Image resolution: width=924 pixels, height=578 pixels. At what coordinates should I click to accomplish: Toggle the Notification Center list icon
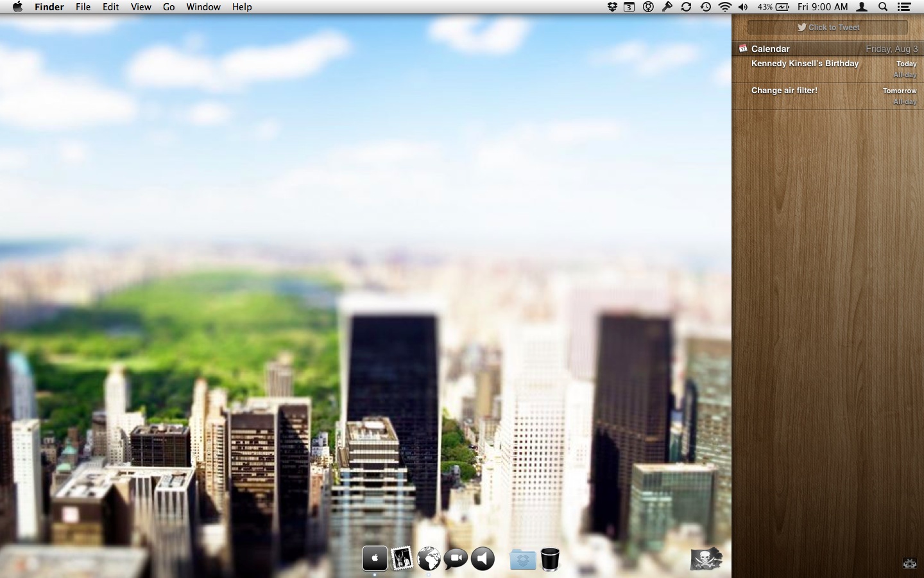904,7
